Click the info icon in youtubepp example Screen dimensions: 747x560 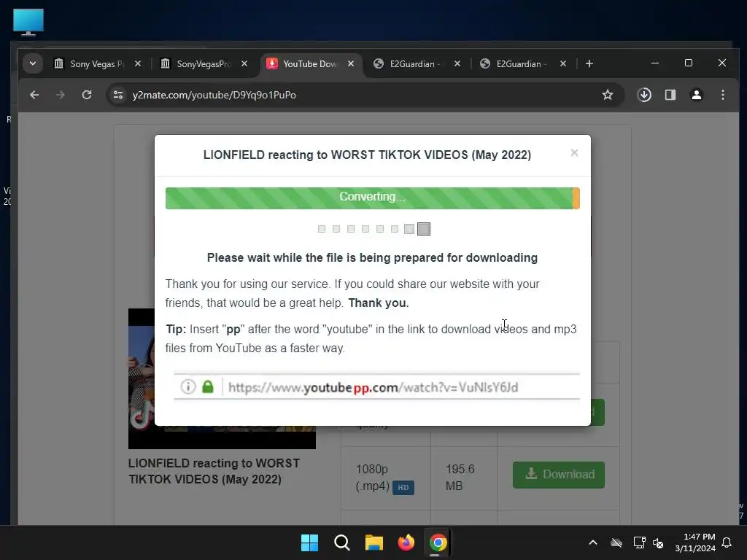[x=188, y=386]
